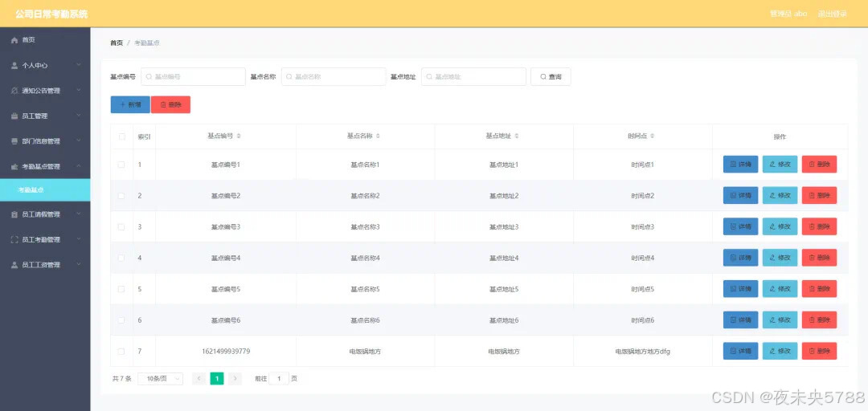Click 删除 for row 1621499939779
Screen dimensions: 868x411
point(819,352)
